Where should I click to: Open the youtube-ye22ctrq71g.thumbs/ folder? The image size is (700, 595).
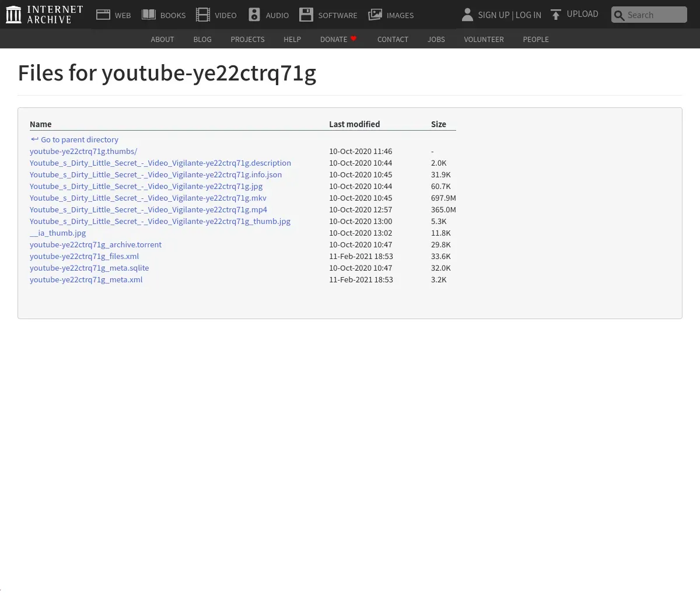click(83, 151)
